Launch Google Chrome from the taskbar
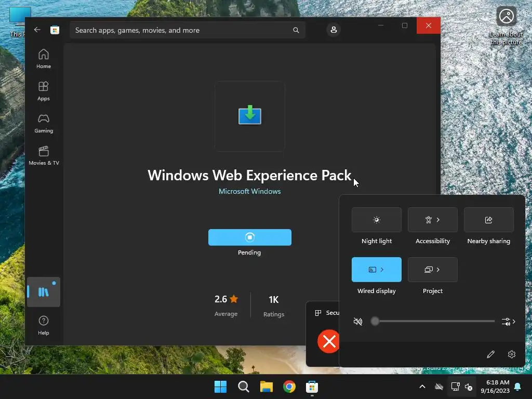The height and width of the screenshot is (399, 532). coord(289,387)
